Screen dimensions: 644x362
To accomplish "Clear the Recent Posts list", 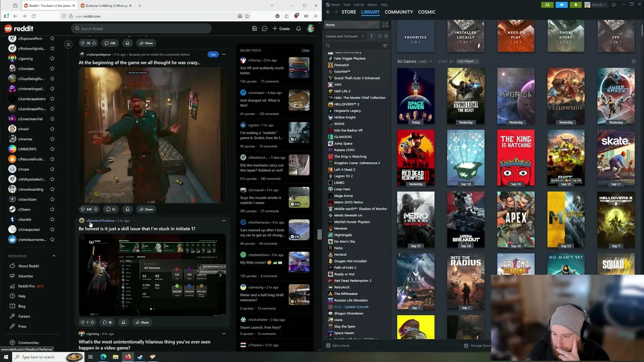I will point(305,50).
